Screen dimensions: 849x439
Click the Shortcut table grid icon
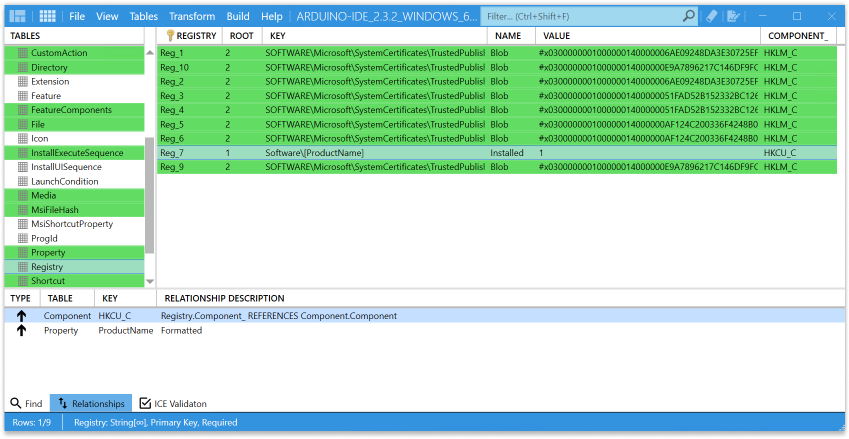[22, 281]
